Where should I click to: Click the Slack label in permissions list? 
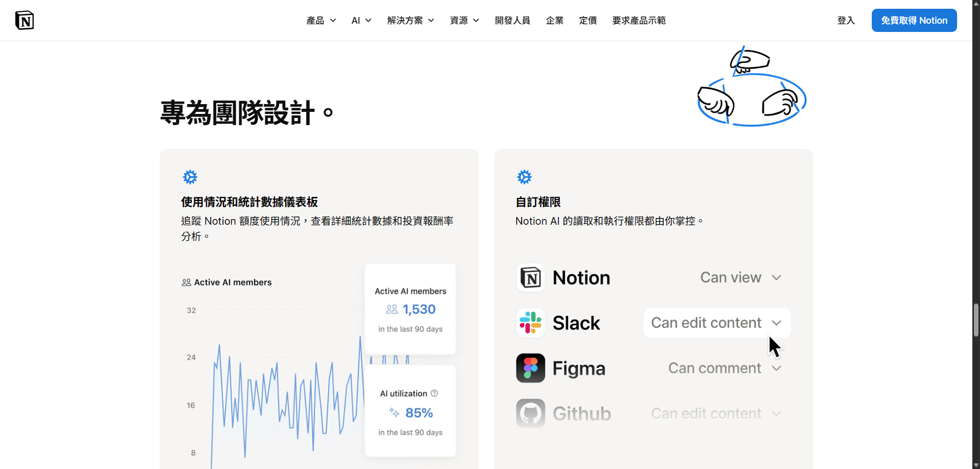coord(576,323)
